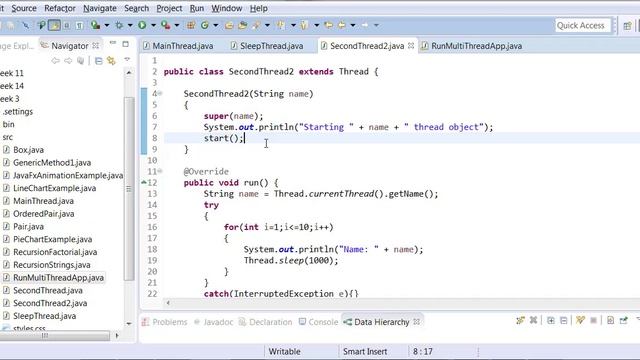Click Navigator vertical scrollbar thumb
Image resolution: width=640 pixels, height=360 pixels.
pos(129,188)
